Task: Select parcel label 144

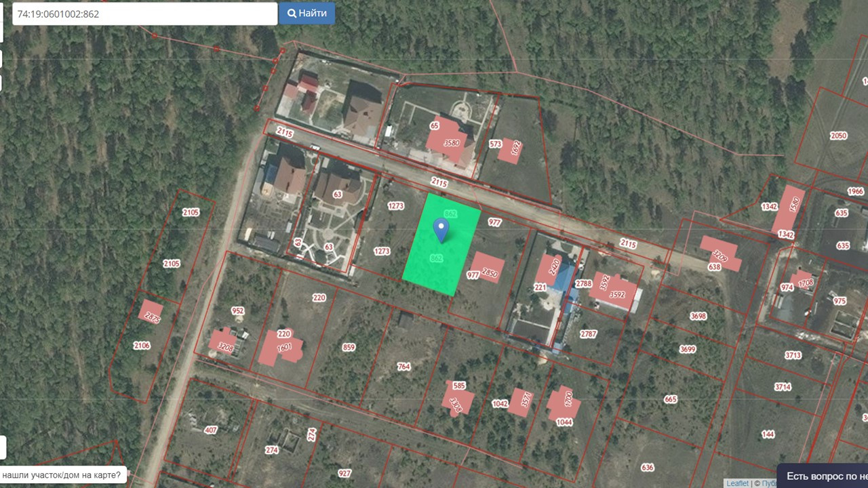Action: point(768,434)
